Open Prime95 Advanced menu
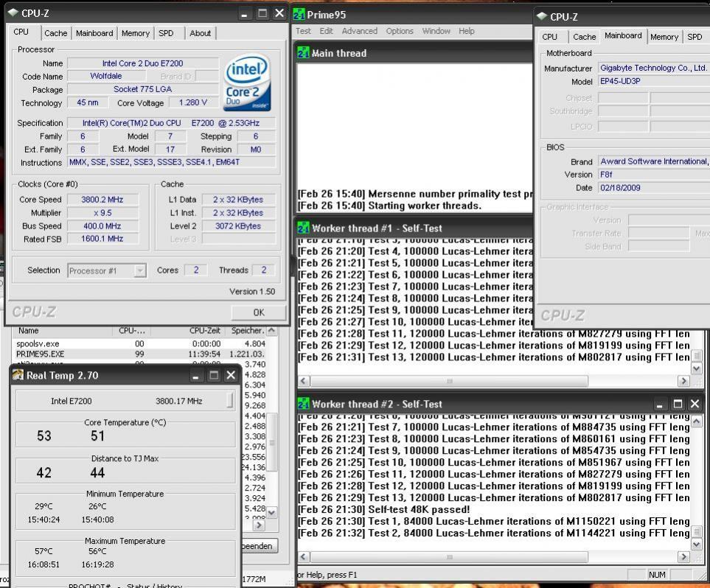The height and width of the screenshot is (588, 710). [360, 31]
